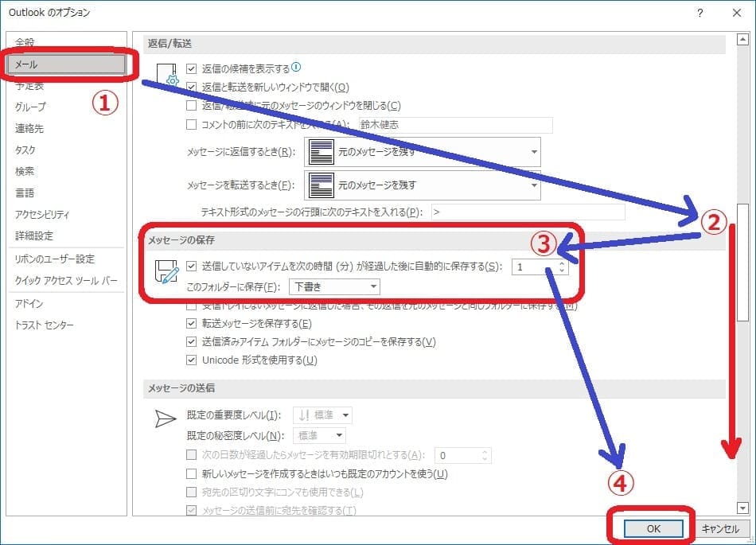This screenshot has width=756, height=545.
Task: Toggle 転送メッセージを保存する checkbox
Action: coord(192,323)
